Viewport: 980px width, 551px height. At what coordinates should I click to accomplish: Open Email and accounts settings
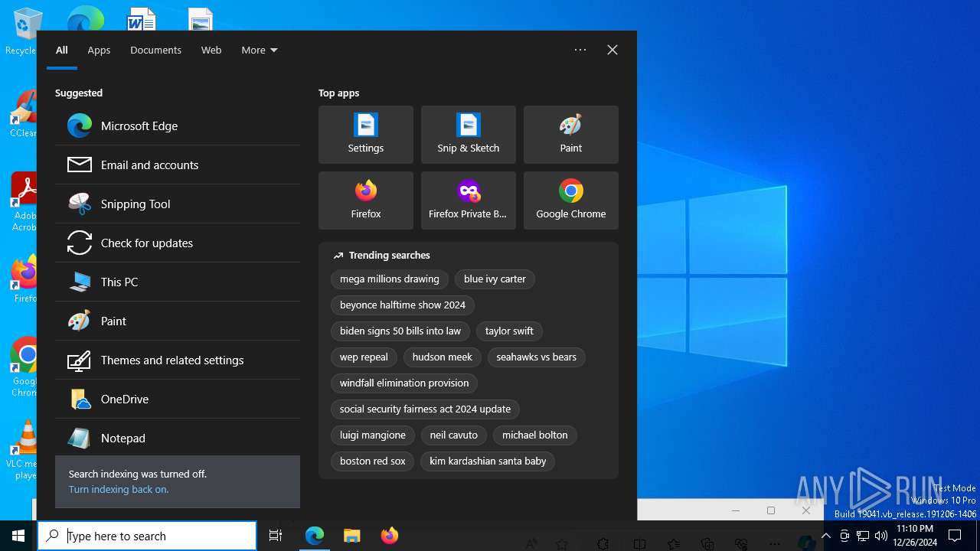[178, 165]
